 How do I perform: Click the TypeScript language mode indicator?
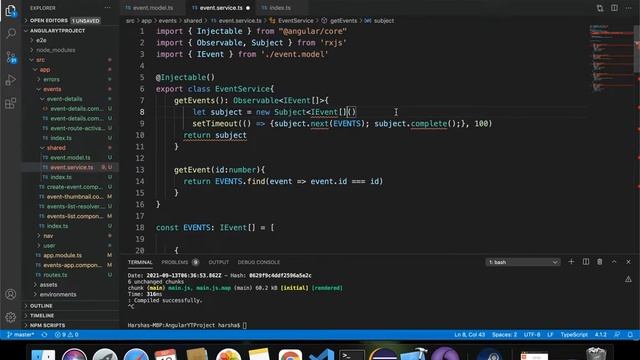574,335
